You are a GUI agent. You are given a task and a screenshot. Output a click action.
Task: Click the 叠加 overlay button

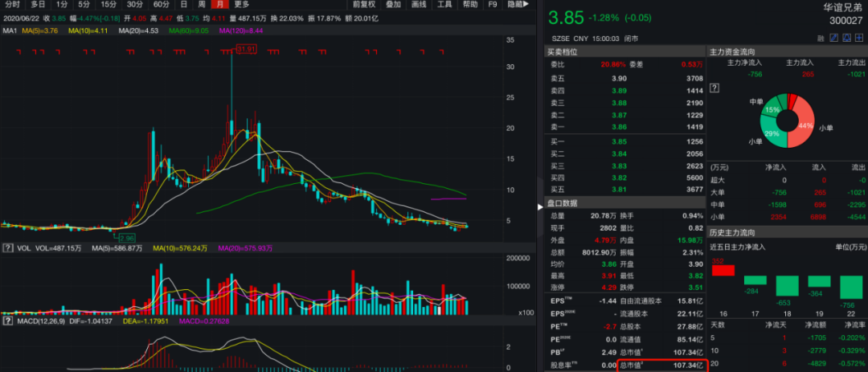(x=392, y=5)
